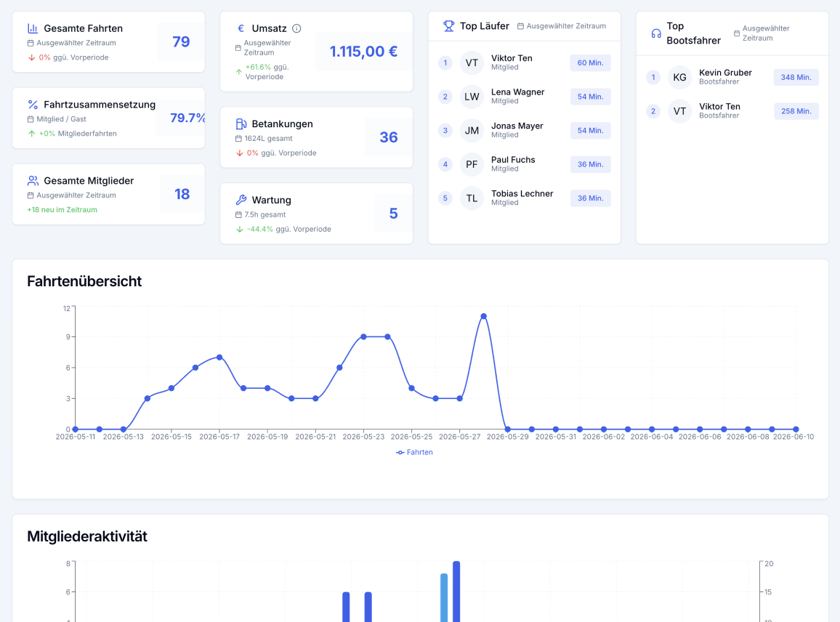
Task: Click the wrench icon beside Wartung
Action: [x=241, y=200]
